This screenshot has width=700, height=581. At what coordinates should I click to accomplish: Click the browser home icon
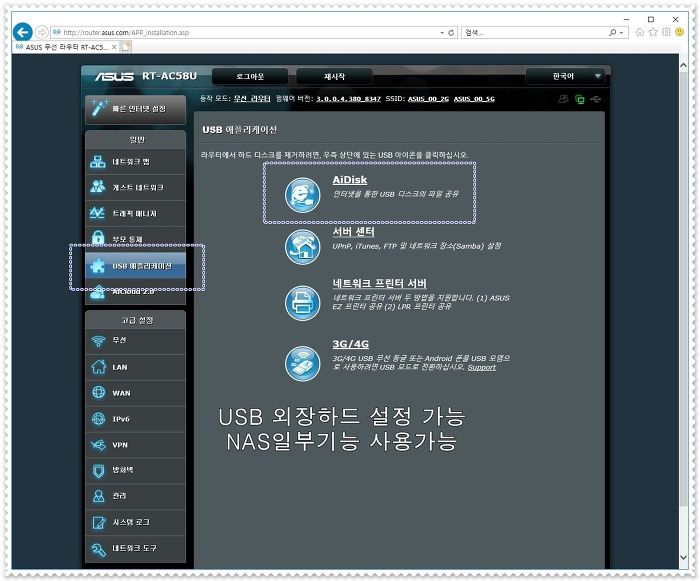tap(640, 32)
